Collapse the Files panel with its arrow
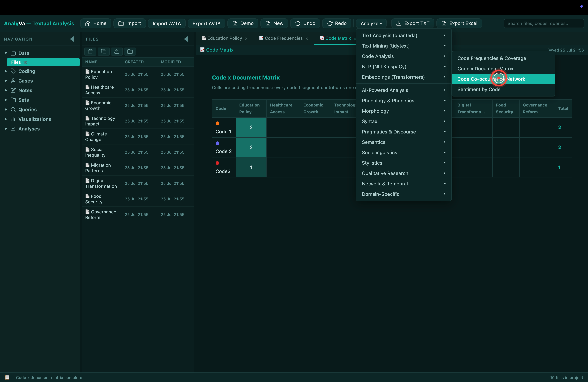 click(x=186, y=39)
